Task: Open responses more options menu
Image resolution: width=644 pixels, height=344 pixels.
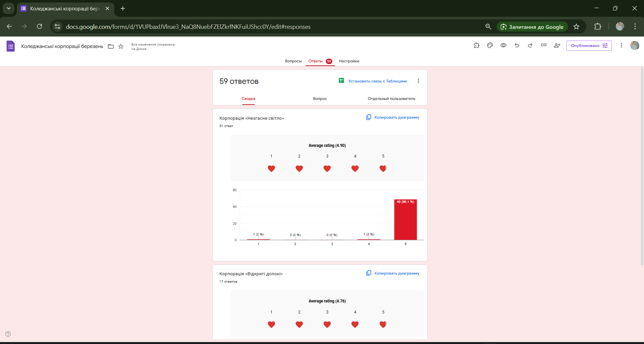Action: [418, 81]
